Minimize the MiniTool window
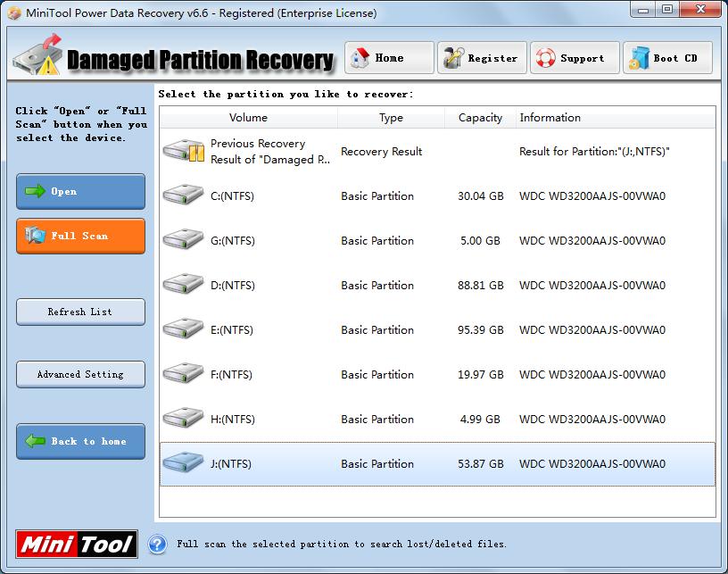 643,10
